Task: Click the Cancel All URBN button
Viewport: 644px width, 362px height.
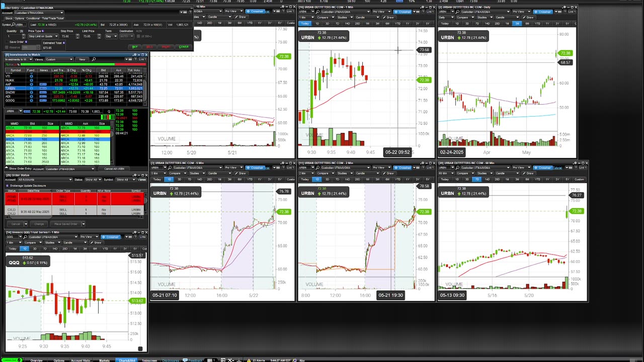Action: 114,168
